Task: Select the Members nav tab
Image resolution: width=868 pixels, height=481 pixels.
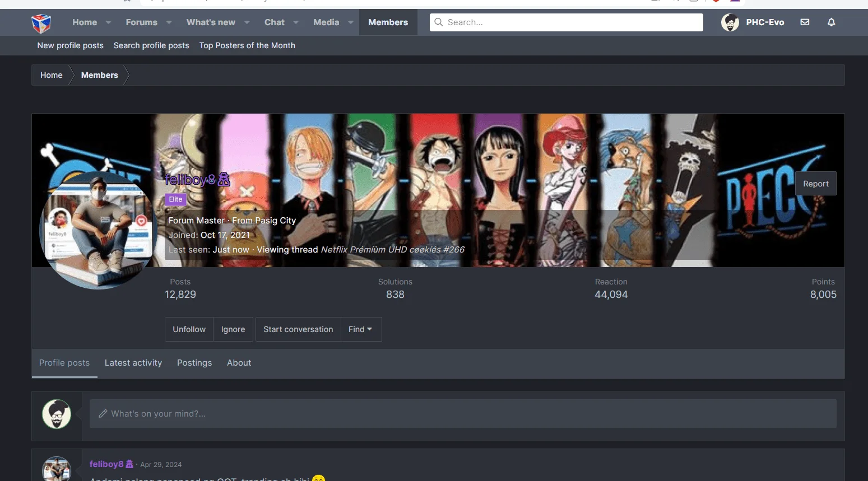Action: 388,22
